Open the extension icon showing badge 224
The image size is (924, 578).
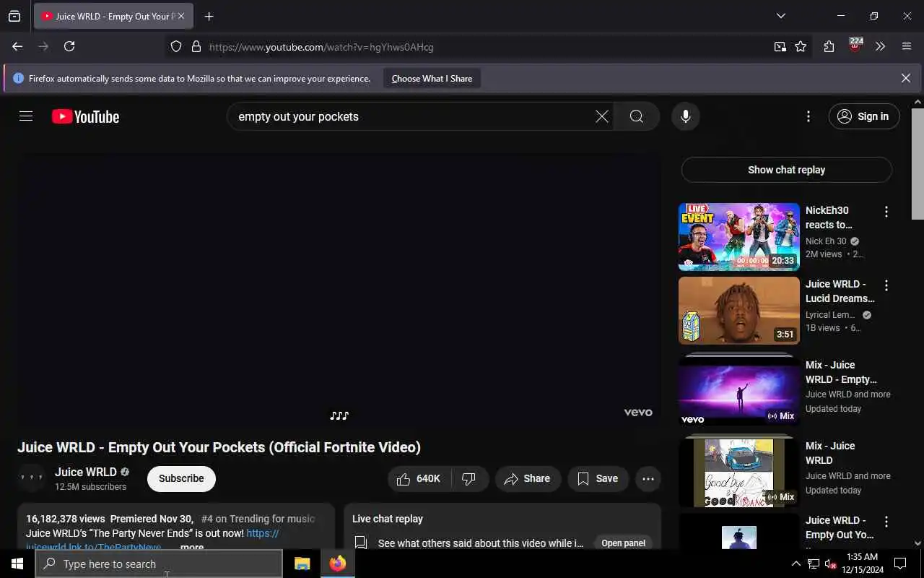tap(855, 46)
